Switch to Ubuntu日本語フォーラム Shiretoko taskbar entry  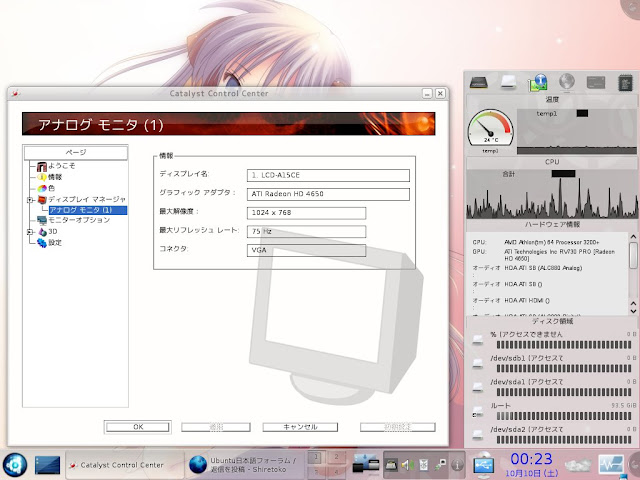coord(244,465)
